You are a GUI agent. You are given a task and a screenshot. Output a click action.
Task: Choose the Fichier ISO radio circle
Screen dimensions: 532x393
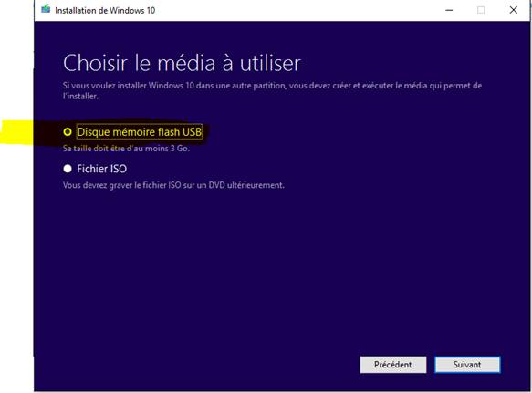68,169
